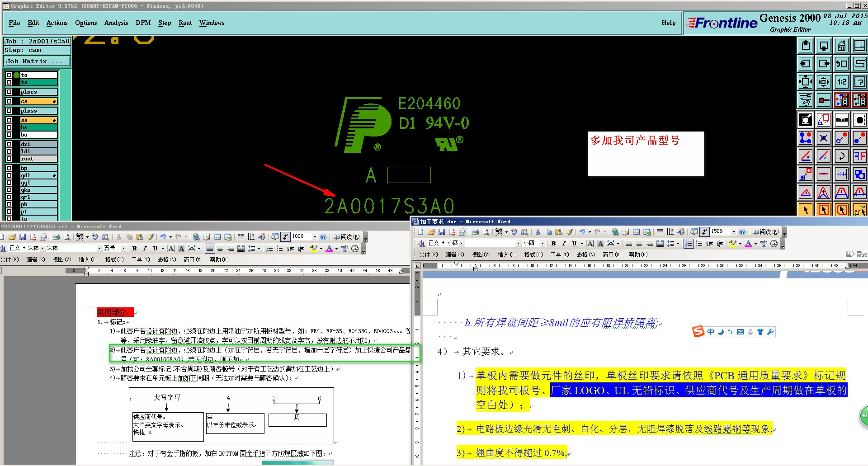
Task: Toggle the checkbox beside layer plncs
Action: (x=9, y=92)
